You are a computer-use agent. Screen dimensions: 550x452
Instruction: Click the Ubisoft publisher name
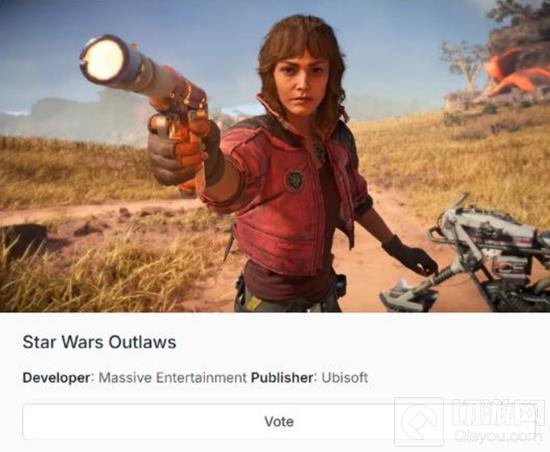(x=345, y=378)
